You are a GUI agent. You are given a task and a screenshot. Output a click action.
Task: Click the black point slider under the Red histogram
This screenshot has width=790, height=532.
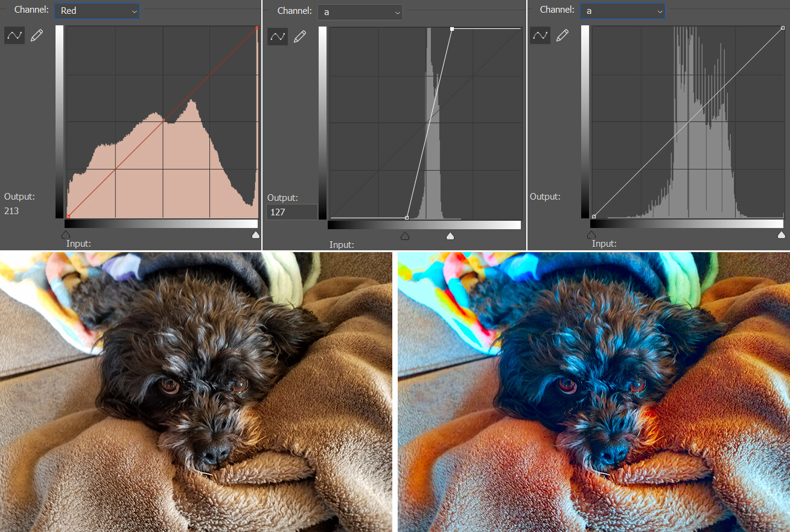[x=66, y=235]
